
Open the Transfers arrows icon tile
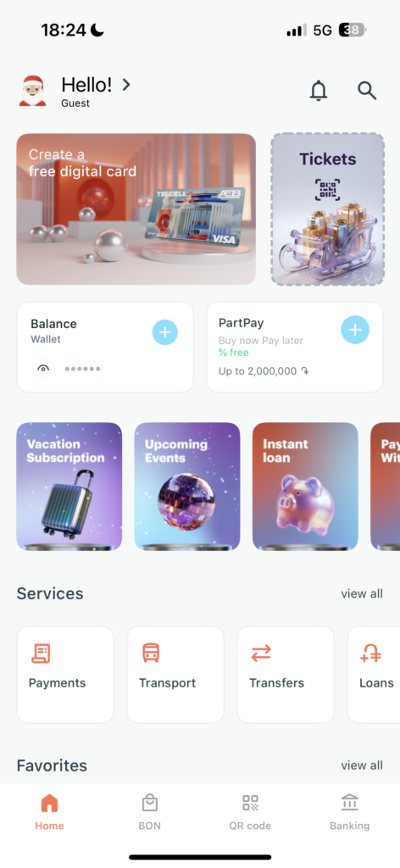pyautogui.click(x=286, y=674)
